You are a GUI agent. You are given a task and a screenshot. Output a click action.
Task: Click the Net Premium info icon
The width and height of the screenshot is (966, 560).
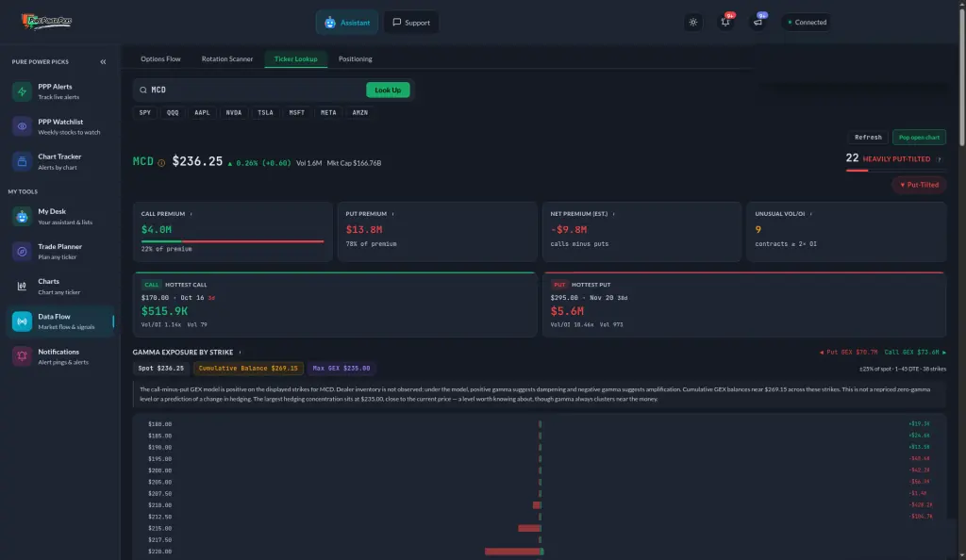coord(613,214)
